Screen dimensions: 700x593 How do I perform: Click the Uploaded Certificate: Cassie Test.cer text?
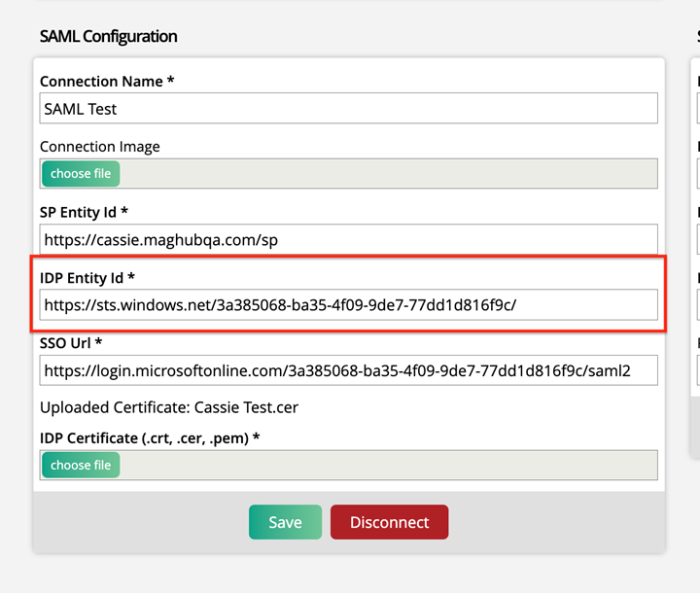[x=168, y=407]
